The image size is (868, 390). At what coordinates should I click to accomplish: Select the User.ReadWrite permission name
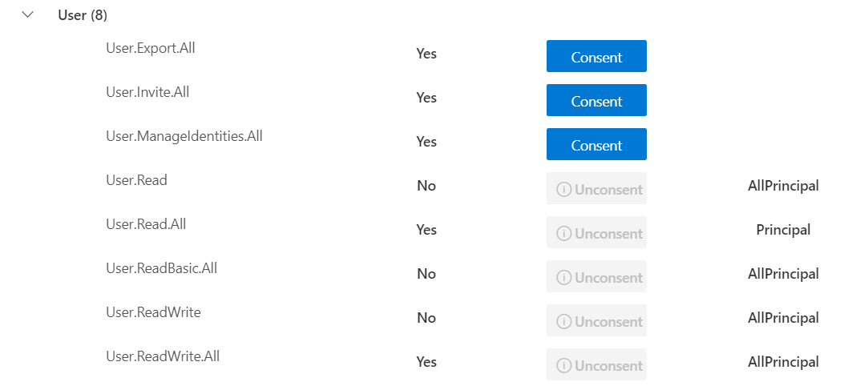153,312
